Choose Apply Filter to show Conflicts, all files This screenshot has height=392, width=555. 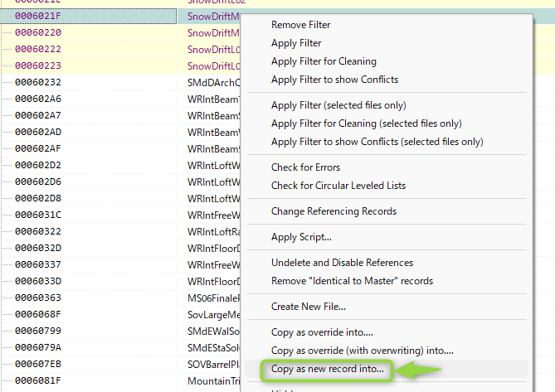[x=334, y=80]
